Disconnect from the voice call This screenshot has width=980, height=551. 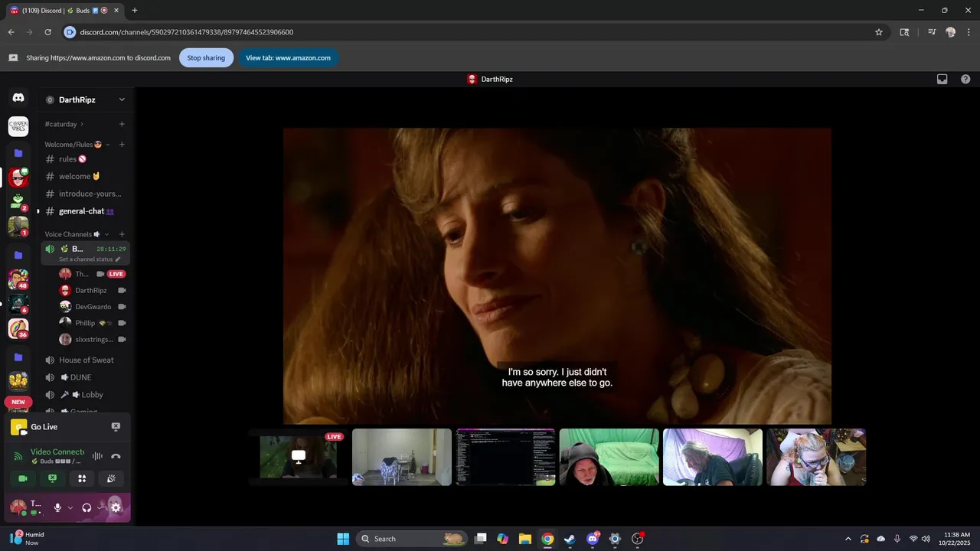116,456
